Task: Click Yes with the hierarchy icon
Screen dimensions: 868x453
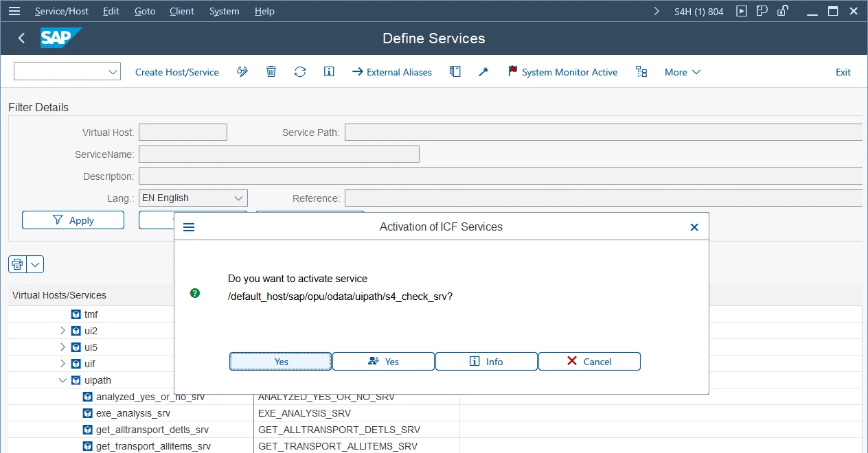Action: 383,362
